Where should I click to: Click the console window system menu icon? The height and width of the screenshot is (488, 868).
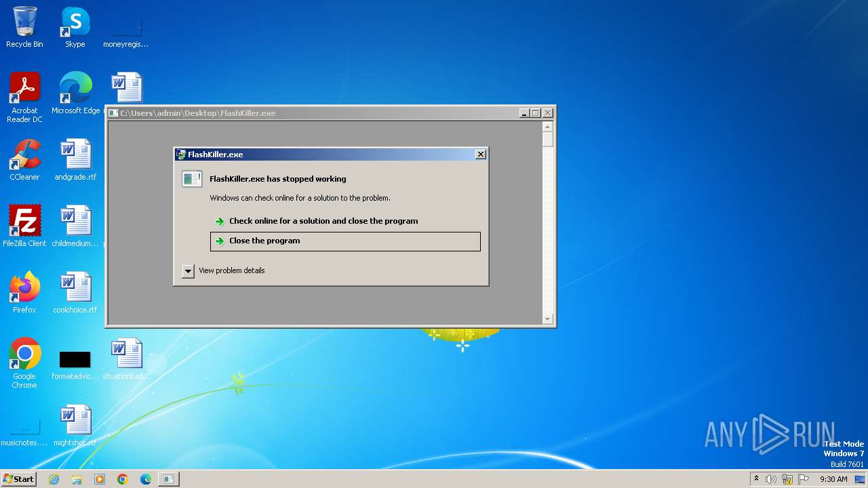pyautogui.click(x=113, y=113)
